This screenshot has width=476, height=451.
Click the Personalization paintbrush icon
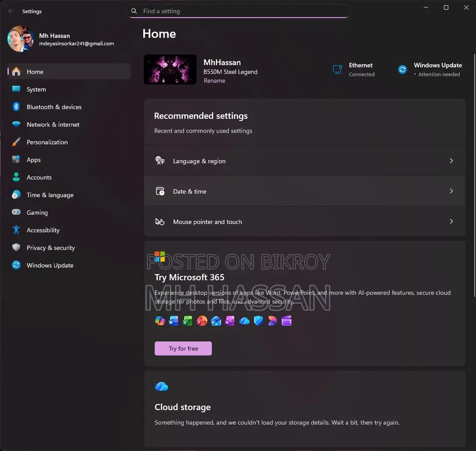pos(16,142)
